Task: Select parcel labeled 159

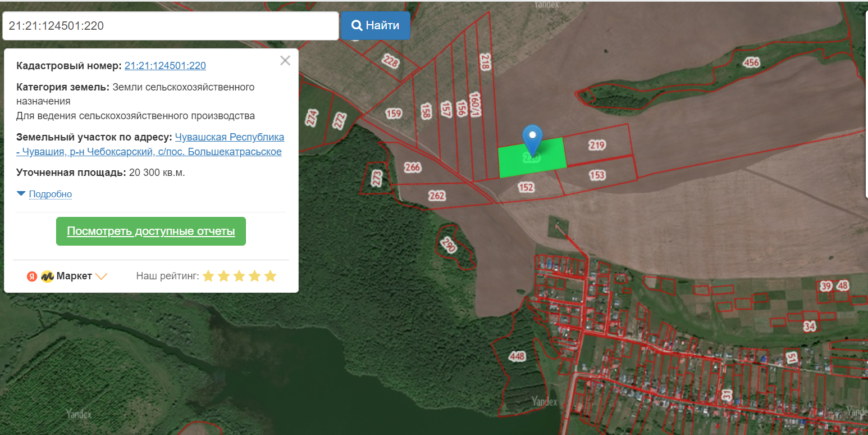Action: (394, 114)
